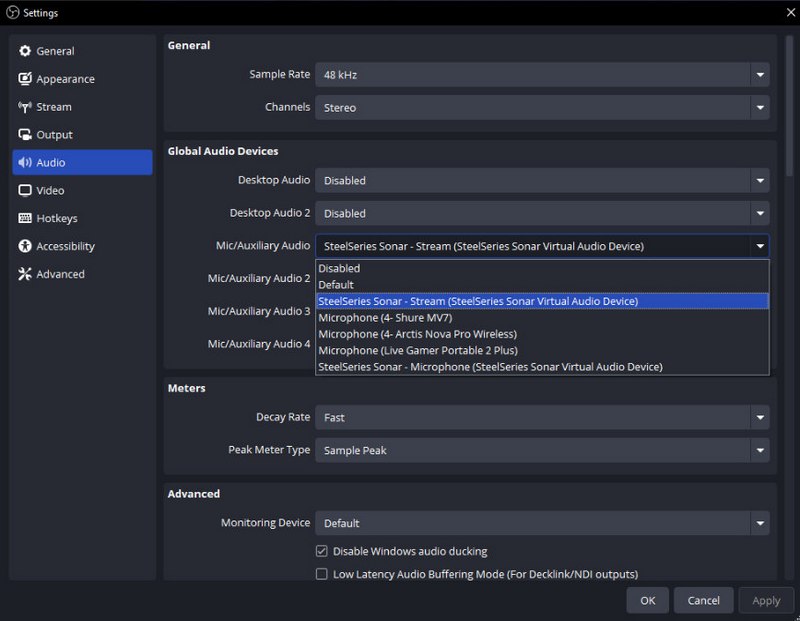Select Default in the open list
The width and height of the screenshot is (800, 621).
click(x=542, y=285)
